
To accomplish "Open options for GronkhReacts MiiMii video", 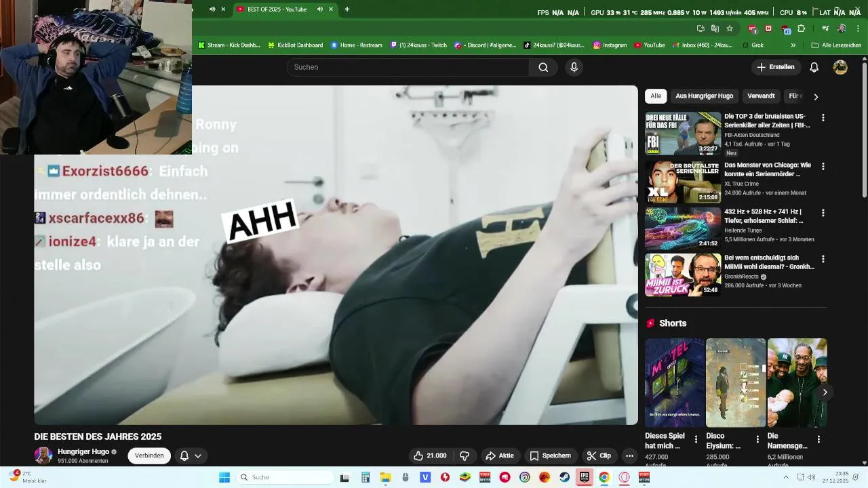I will (x=823, y=259).
